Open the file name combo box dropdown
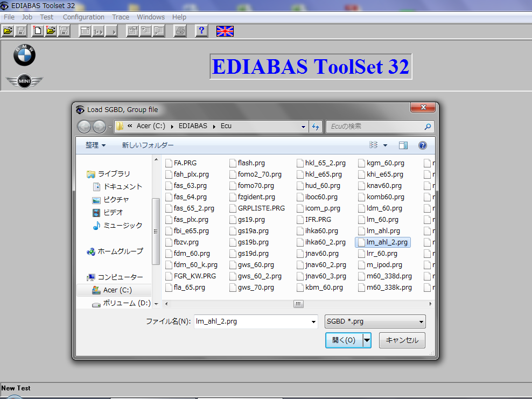 coord(313,321)
